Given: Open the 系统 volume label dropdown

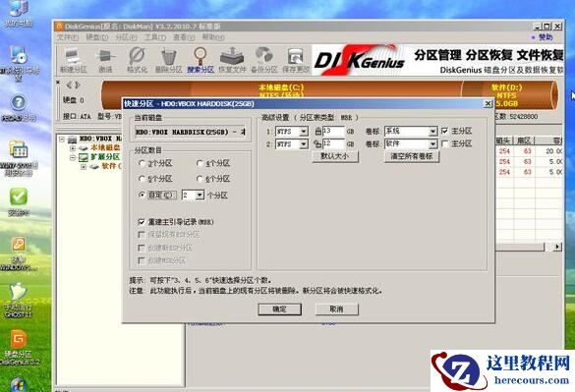Looking at the screenshot, I should 432,132.
